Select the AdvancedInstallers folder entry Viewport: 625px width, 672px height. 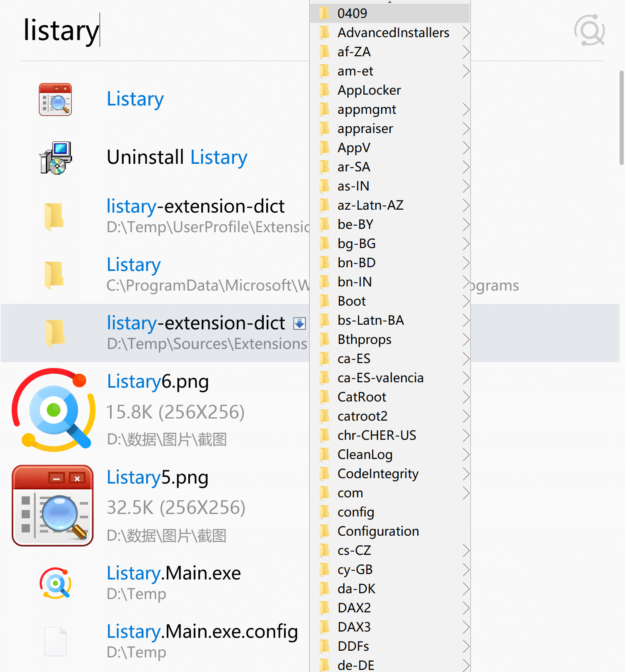(390, 33)
